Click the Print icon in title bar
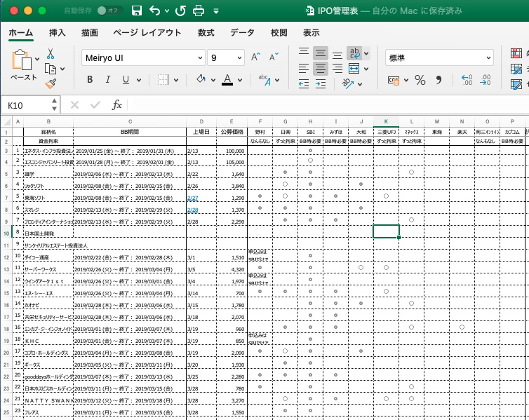529x420 pixels. click(199, 11)
